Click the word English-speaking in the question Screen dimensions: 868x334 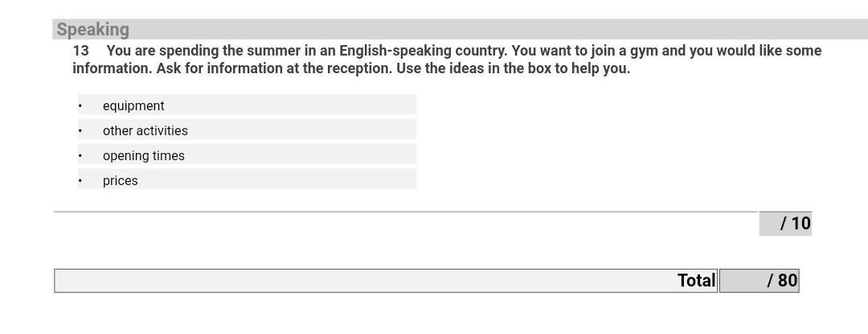point(395,51)
